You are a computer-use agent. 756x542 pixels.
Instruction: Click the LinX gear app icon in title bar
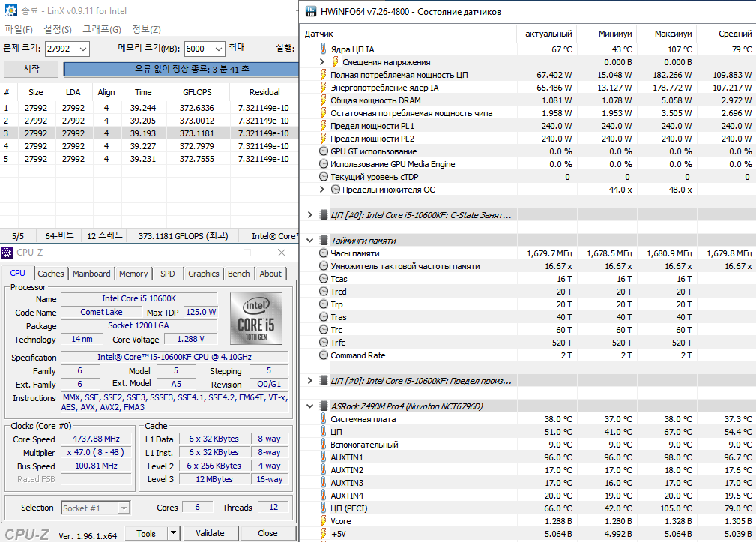pyautogui.click(x=10, y=10)
